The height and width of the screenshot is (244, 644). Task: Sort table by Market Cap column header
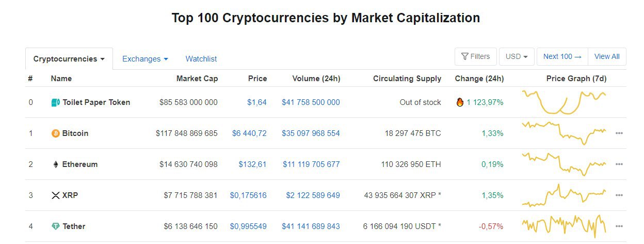click(x=197, y=79)
